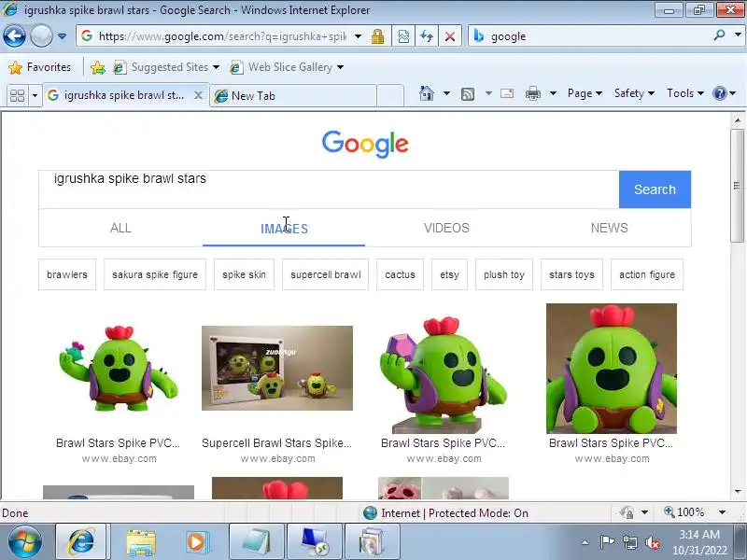Switch to the NEWS results tab
Viewport: 747px width, 560px height.
(x=610, y=228)
